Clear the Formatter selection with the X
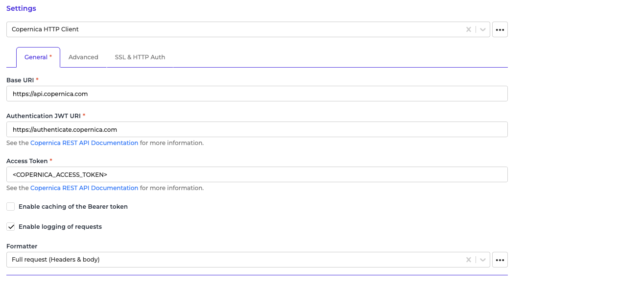Viewport: 644px width, 292px height. coord(469,260)
